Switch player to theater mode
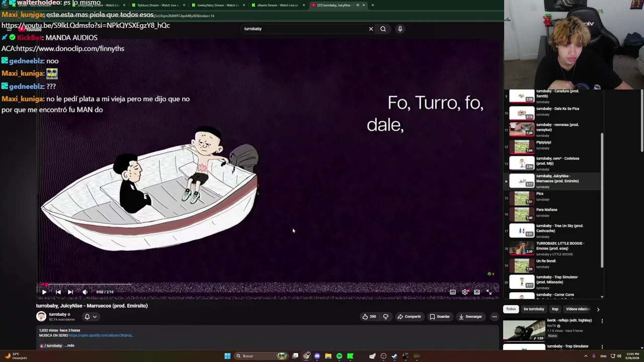The height and width of the screenshot is (362, 644). pos(477,292)
